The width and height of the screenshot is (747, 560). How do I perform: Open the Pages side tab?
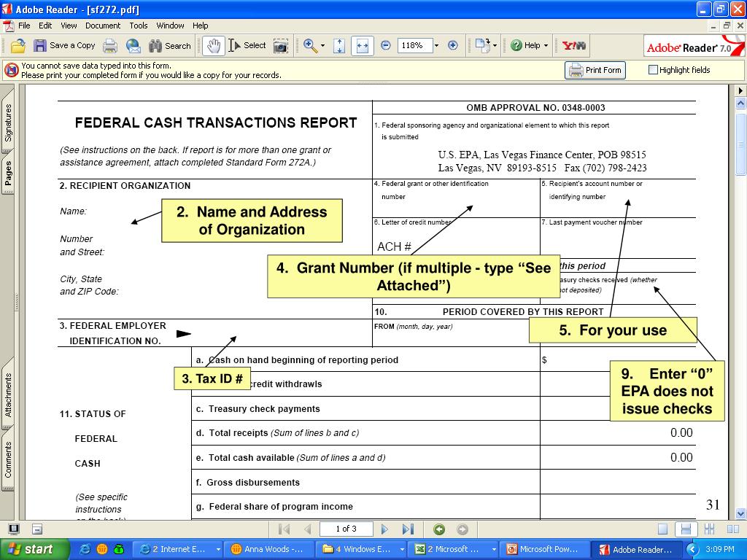coord(8,174)
